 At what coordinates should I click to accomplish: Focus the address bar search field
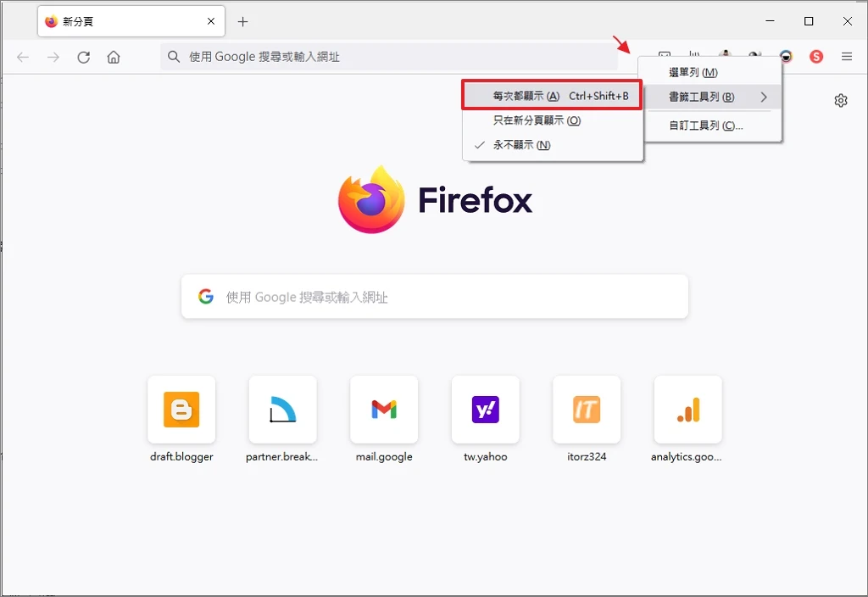tap(389, 57)
